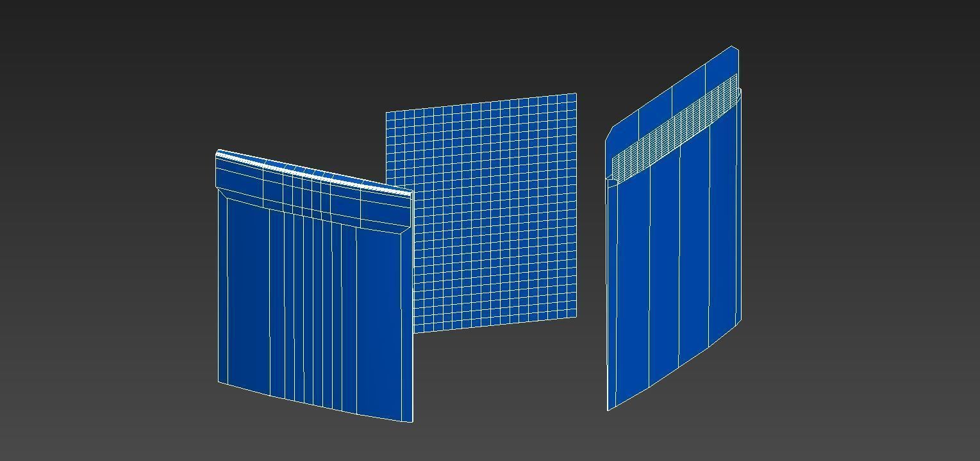Select the left curved panel mesh object
The height and width of the screenshot is (461, 980).
315,286
